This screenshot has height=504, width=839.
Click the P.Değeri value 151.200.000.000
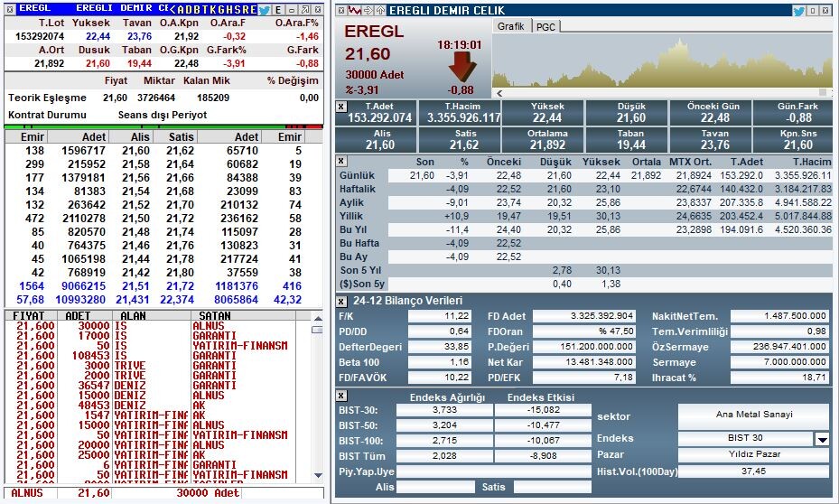click(x=583, y=347)
